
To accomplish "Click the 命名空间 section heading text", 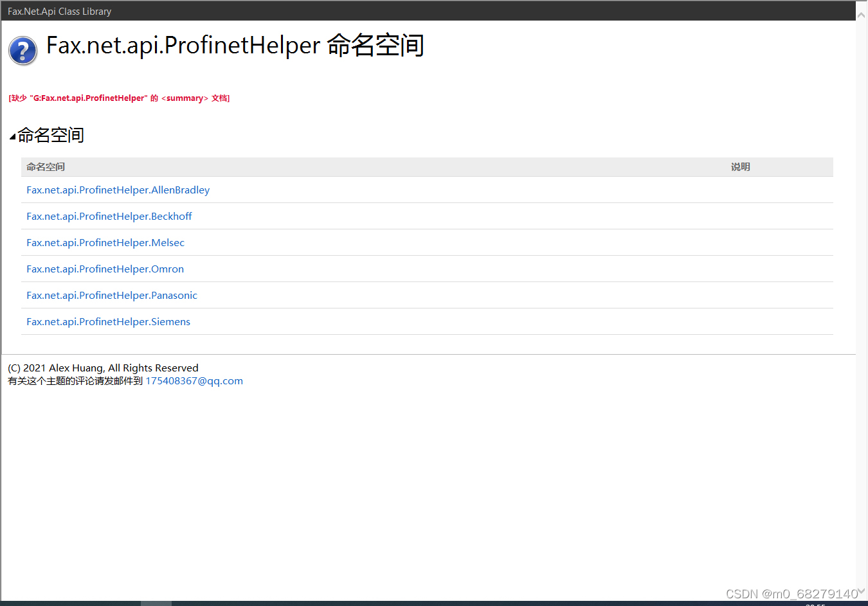I will coord(51,136).
